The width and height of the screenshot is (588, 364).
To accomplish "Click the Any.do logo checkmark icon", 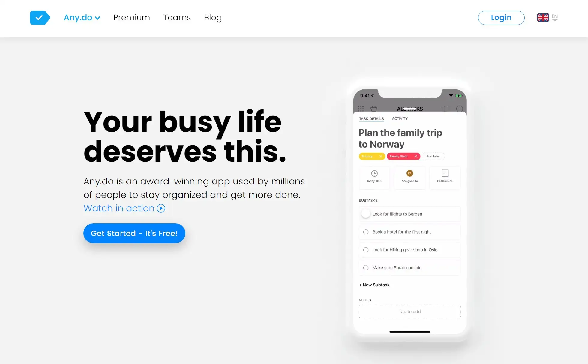I will [40, 18].
